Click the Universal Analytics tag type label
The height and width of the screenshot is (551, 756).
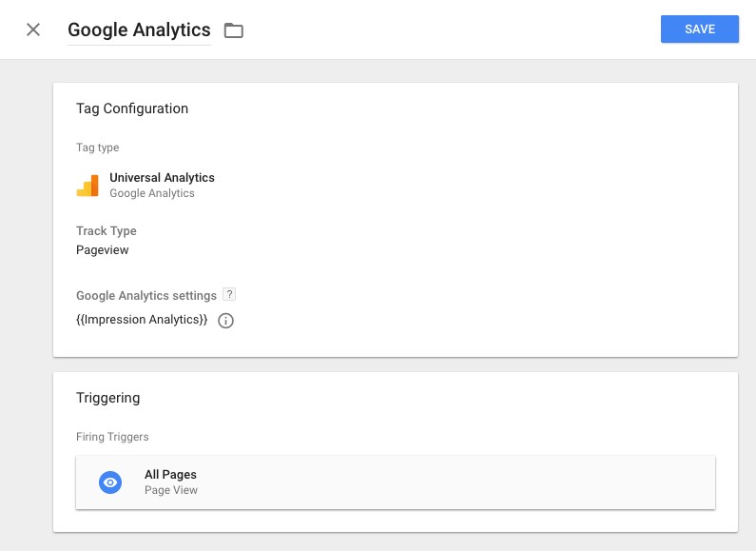click(x=162, y=178)
